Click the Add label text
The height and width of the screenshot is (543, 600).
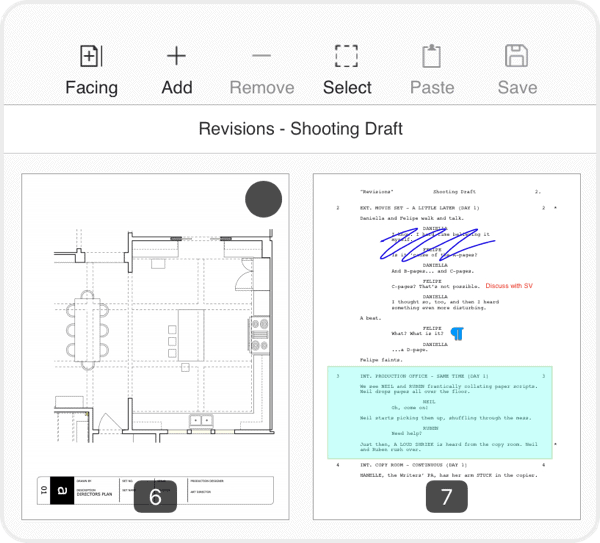point(177,88)
